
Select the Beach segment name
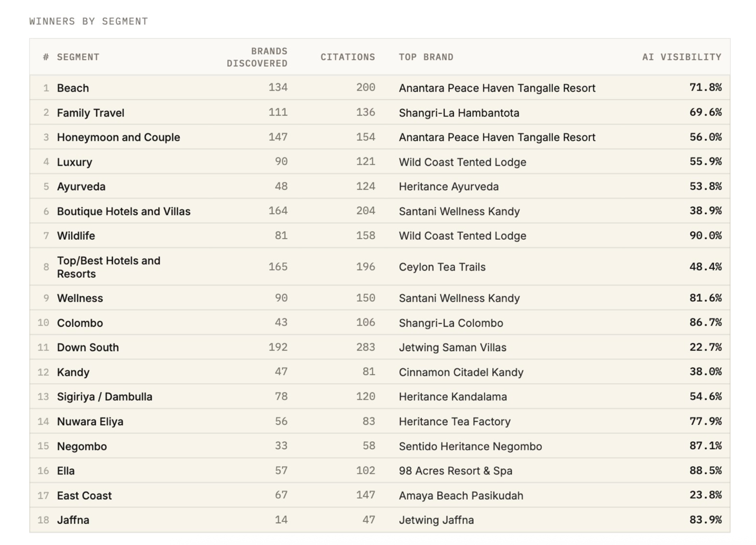[x=73, y=88]
